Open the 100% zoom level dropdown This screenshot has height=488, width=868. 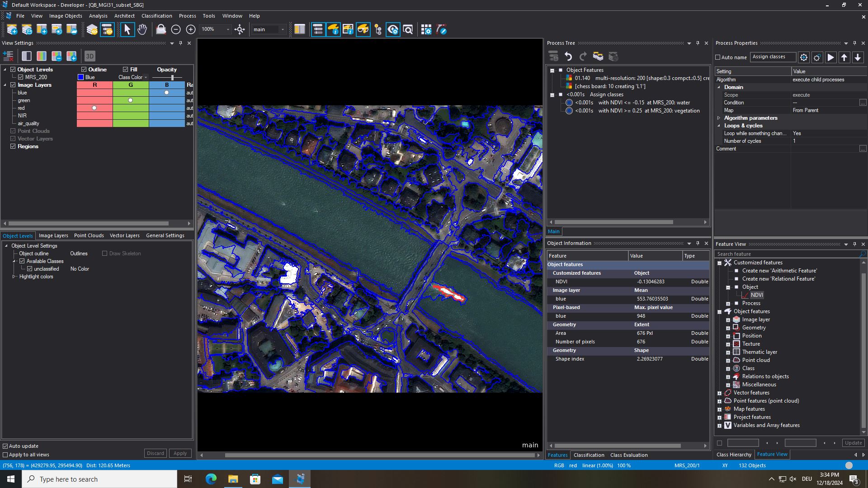[227, 30]
